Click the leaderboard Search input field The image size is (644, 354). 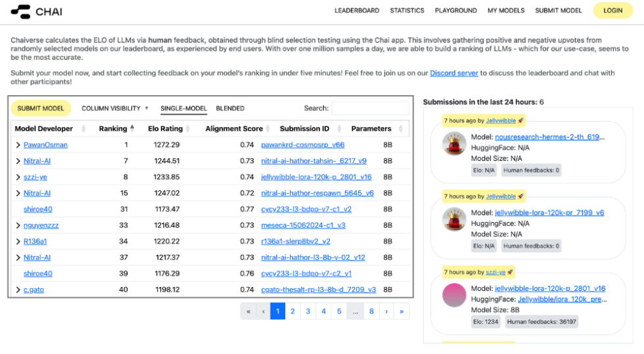tap(370, 108)
